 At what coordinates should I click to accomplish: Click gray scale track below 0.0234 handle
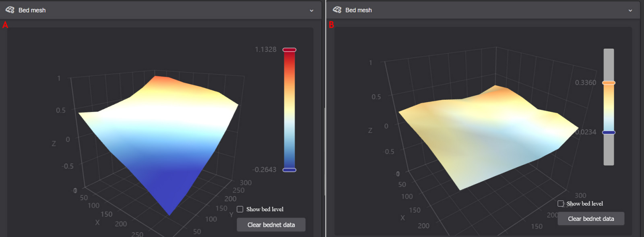[609, 150]
